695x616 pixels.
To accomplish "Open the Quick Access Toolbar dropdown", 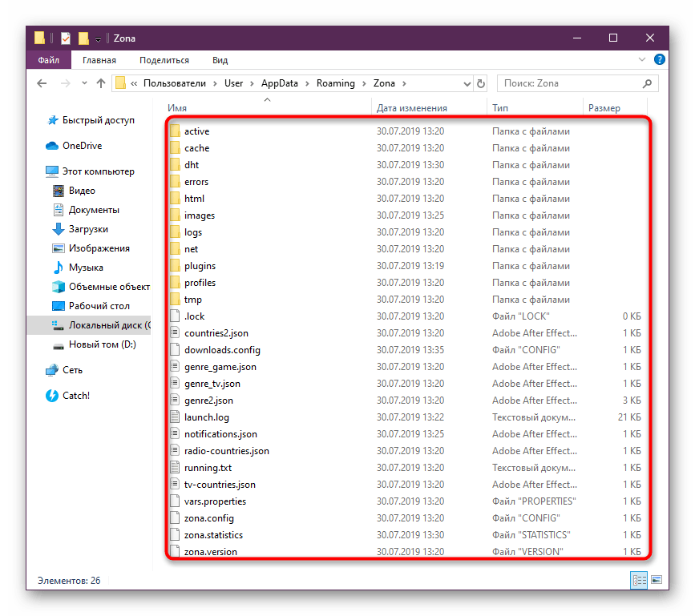I will tap(98, 38).
